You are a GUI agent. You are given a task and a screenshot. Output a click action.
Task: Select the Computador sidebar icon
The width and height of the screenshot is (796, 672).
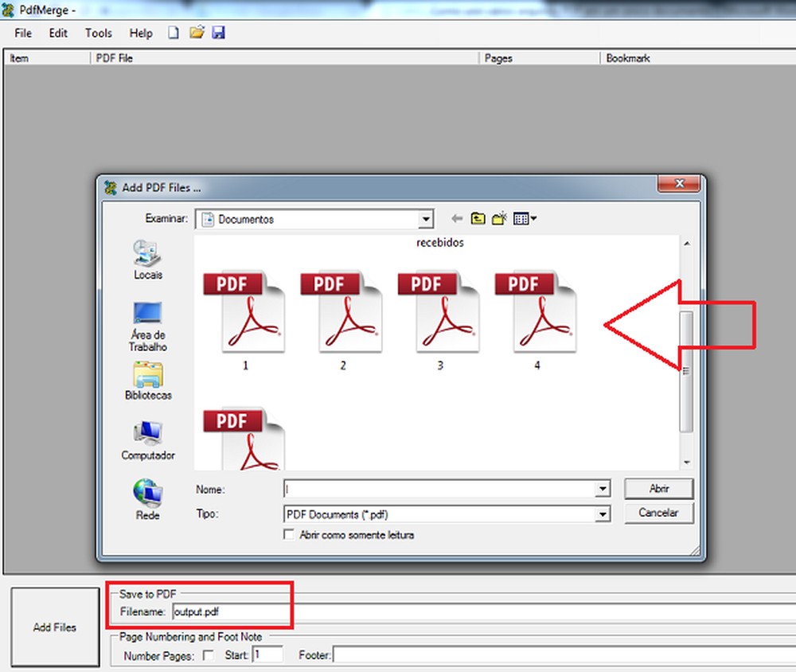(147, 435)
